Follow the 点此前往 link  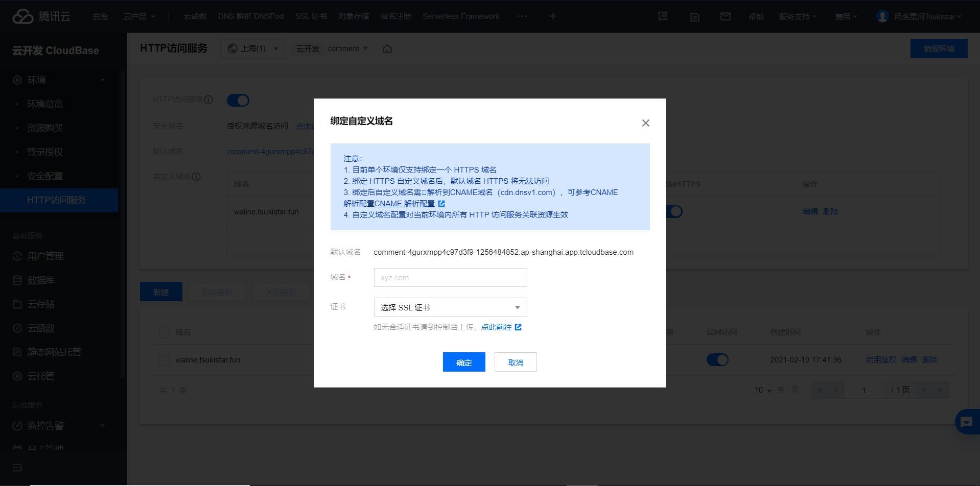point(496,327)
